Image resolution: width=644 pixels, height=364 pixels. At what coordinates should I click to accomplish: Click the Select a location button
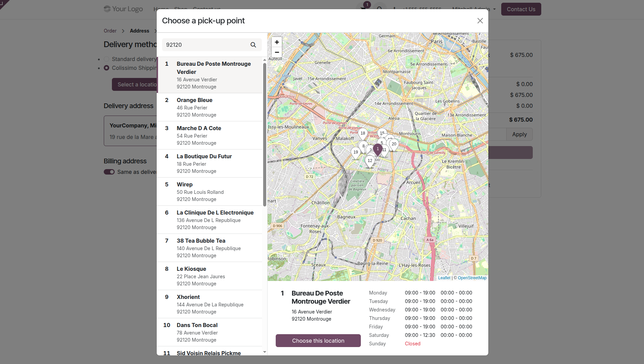pos(135,84)
